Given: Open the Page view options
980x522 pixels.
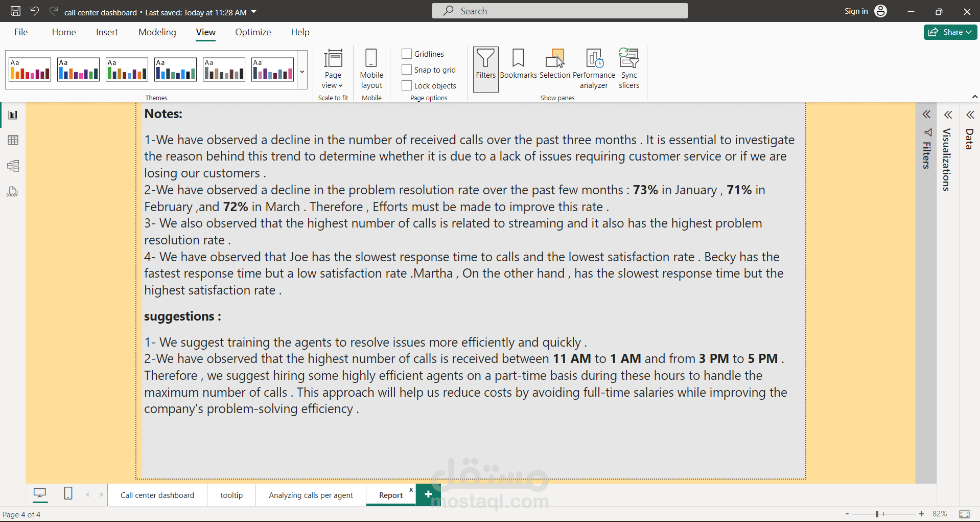Looking at the screenshot, I should [x=333, y=69].
